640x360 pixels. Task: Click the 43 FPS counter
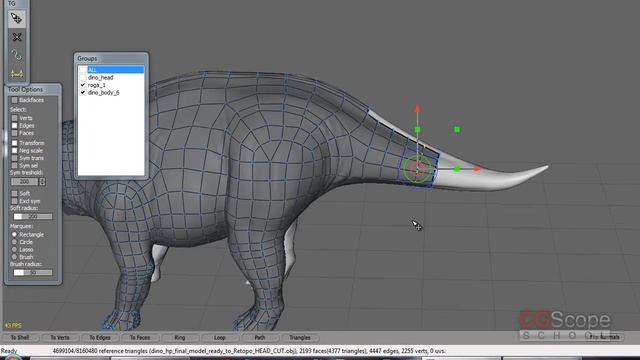(x=13, y=325)
